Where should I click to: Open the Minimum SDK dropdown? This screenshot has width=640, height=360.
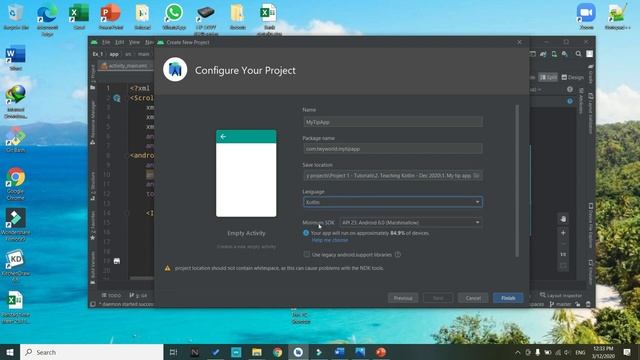point(411,222)
